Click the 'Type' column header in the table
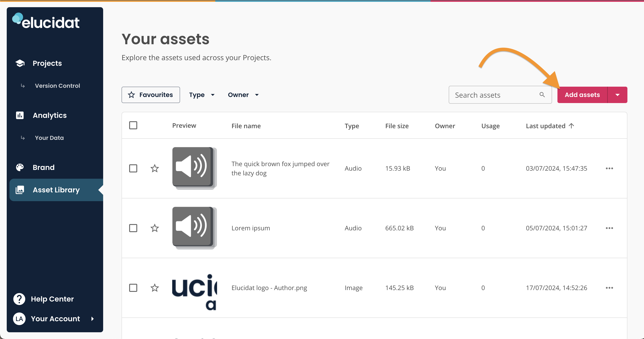 coord(352,126)
